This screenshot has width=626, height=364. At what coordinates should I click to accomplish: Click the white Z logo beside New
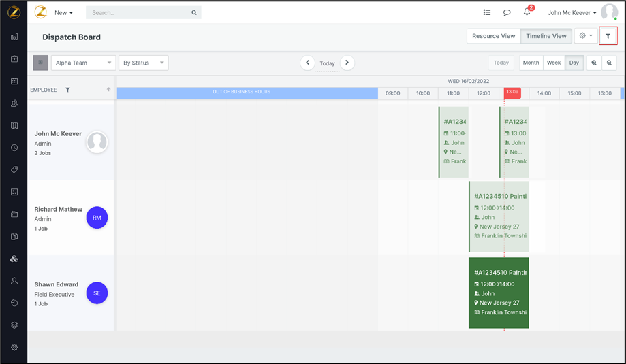click(x=41, y=12)
